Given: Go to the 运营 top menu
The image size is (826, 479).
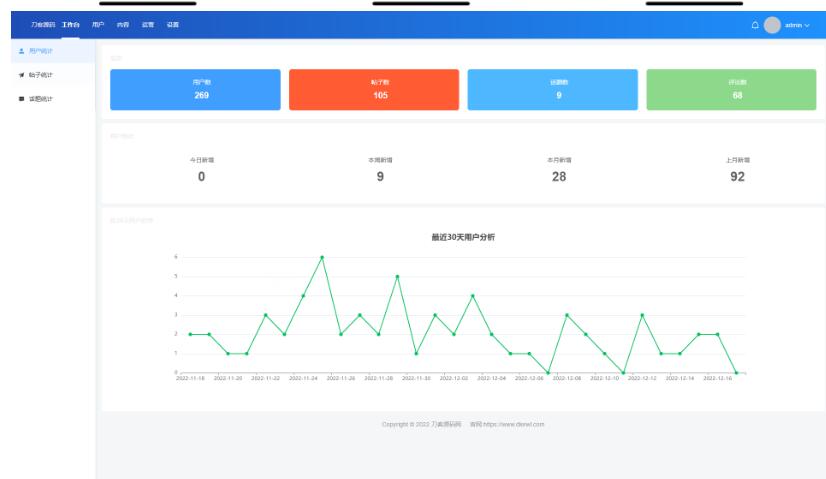Looking at the screenshot, I should 148,25.
